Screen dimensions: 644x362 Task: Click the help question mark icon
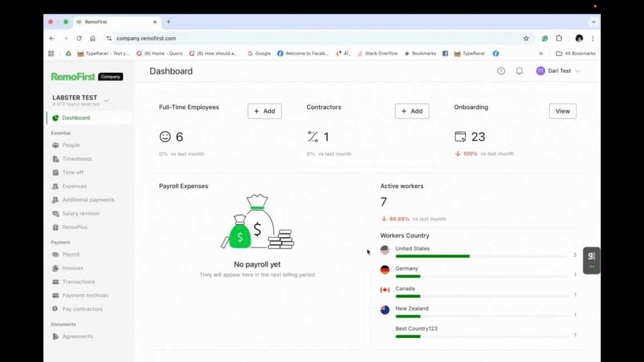pyautogui.click(x=501, y=71)
